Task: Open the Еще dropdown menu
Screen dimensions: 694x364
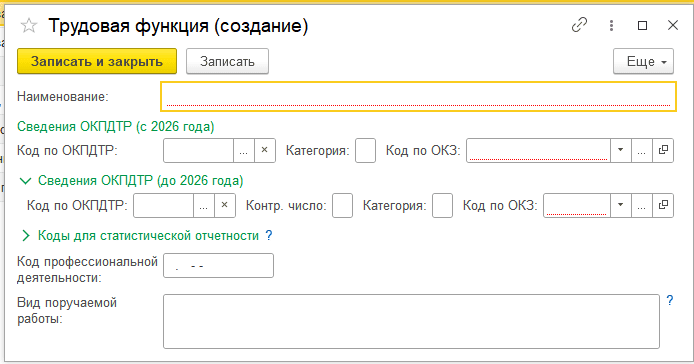Action: 643,61
